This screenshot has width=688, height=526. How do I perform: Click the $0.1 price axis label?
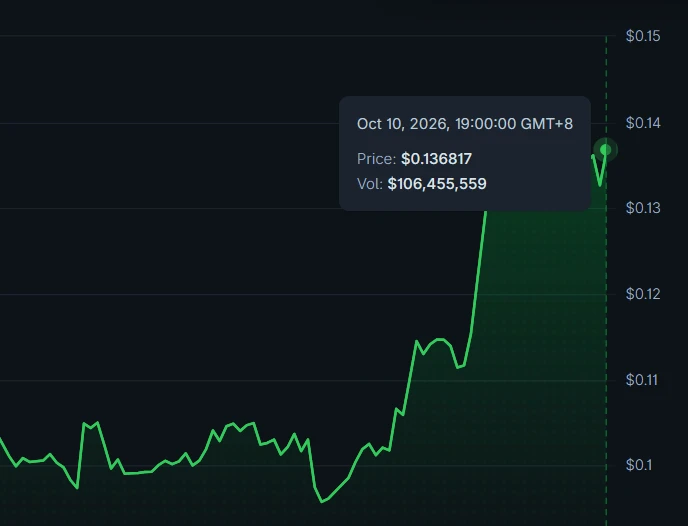pyautogui.click(x=638, y=465)
